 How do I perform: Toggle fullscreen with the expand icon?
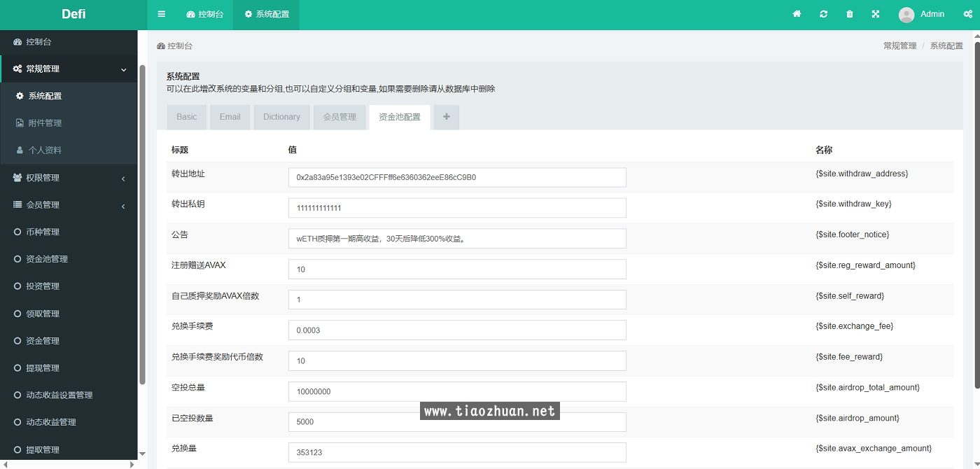(876, 14)
